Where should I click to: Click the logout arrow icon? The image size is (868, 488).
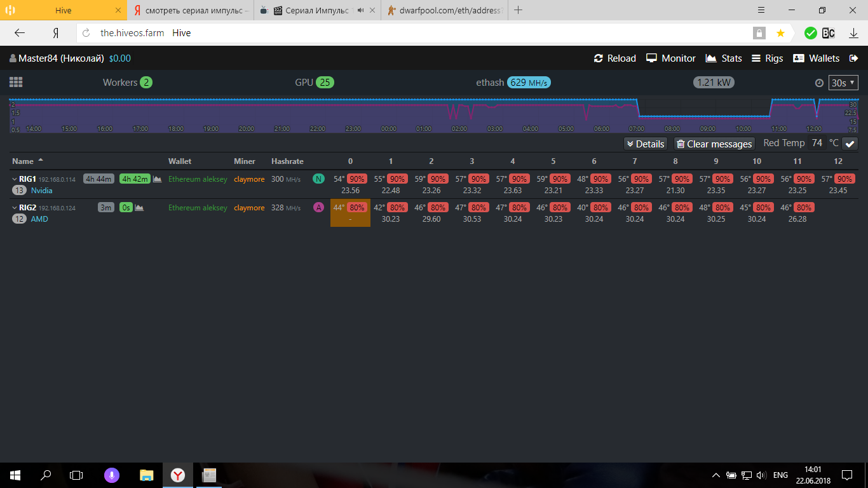pos(853,58)
